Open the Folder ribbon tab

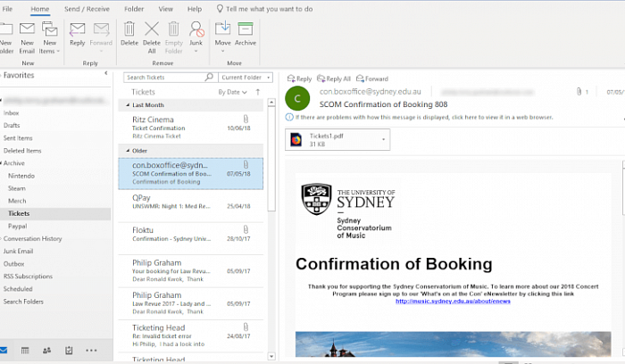click(134, 9)
